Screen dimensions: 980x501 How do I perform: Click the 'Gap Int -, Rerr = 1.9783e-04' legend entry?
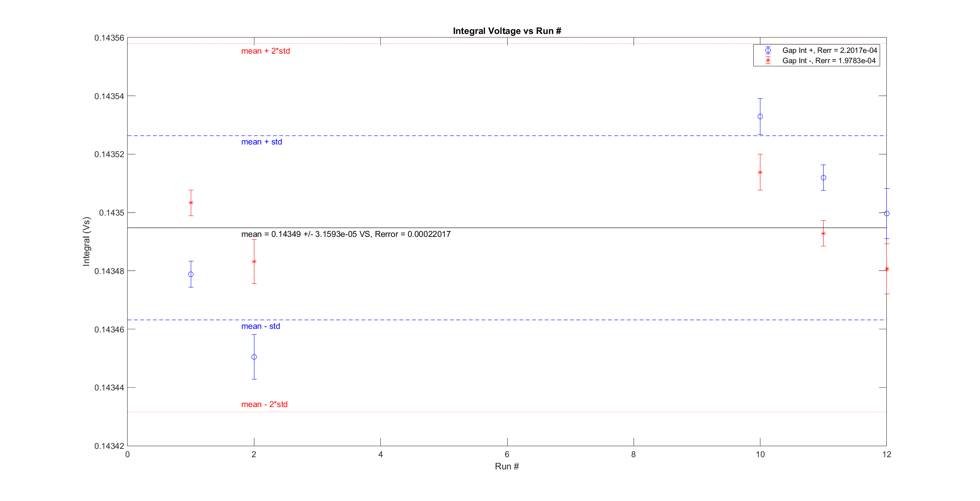pyautogui.click(x=829, y=61)
